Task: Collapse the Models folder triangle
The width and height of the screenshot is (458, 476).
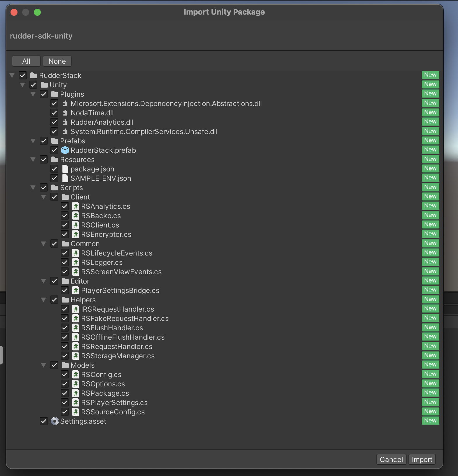Action: 43,365
